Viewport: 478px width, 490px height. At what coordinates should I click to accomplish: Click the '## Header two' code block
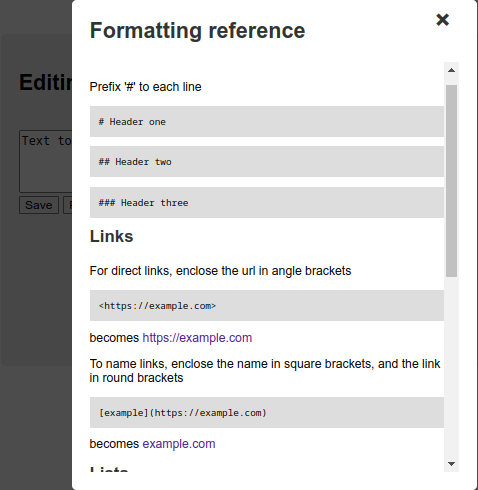(x=267, y=162)
